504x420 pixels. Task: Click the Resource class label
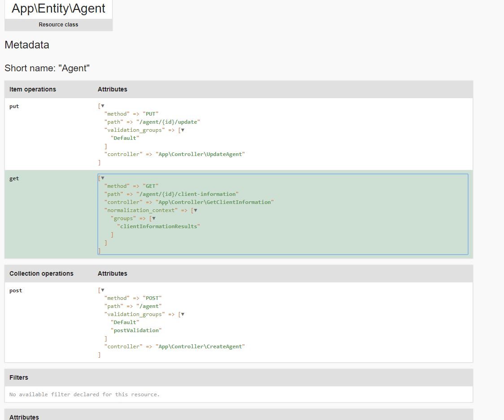tap(58, 25)
